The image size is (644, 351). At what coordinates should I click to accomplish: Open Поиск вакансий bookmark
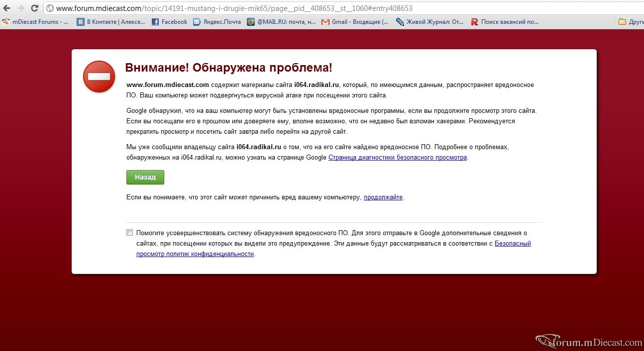pyautogui.click(x=505, y=22)
